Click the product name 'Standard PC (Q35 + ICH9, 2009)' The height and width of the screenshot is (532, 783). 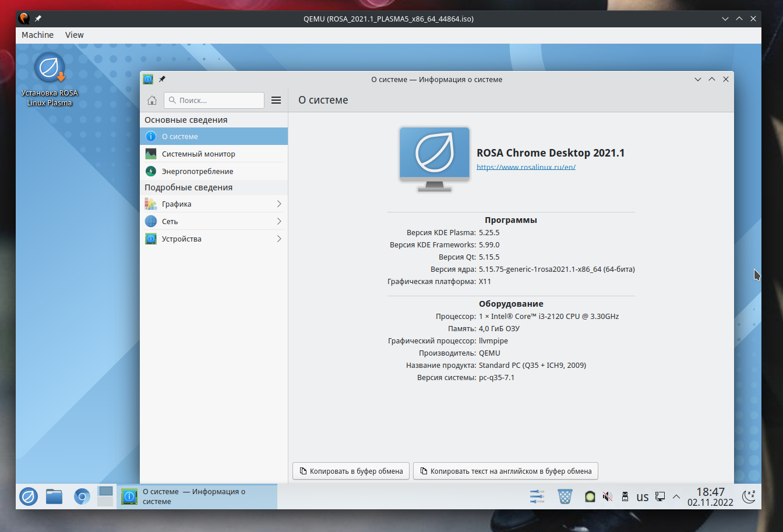(532, 366)
